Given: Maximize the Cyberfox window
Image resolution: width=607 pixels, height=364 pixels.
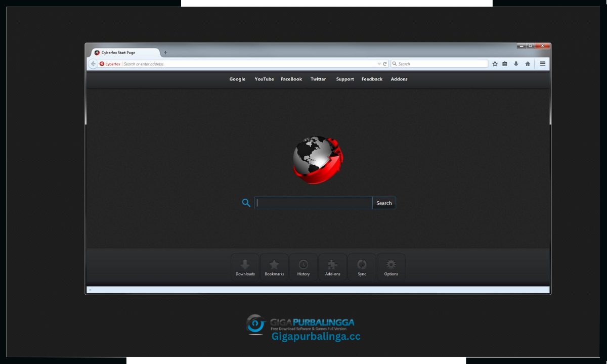Looking at the screenshot, I should click(530, 46).
